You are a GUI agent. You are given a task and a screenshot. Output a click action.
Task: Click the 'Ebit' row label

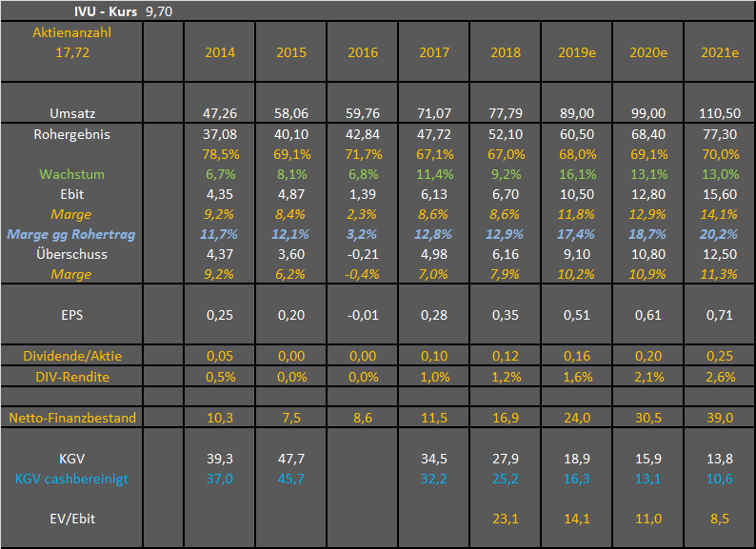[x=71, y=194]
